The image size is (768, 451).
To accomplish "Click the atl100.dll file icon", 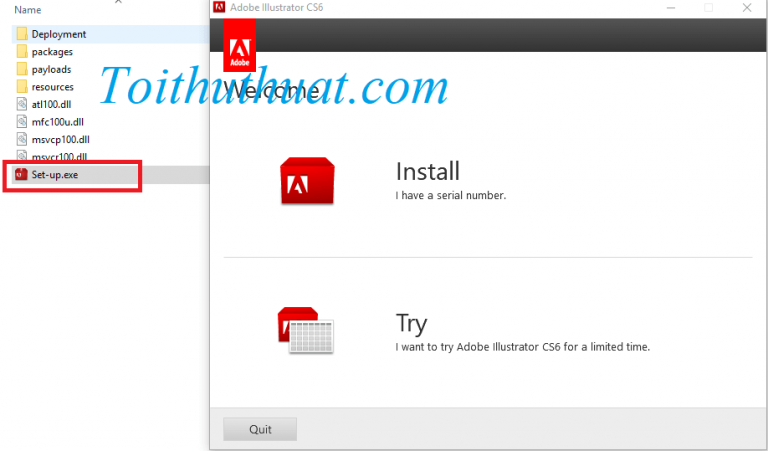I will [x=22, y=104].
